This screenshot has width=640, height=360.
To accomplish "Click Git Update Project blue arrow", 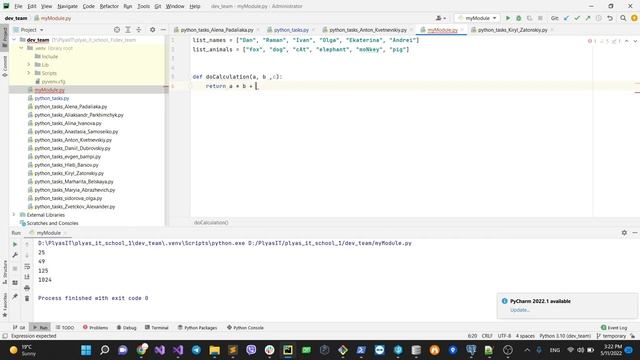I will 567,18.
